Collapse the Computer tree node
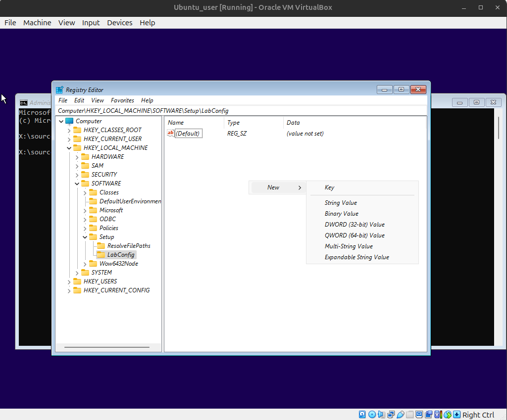 click(x=61, y=122)
